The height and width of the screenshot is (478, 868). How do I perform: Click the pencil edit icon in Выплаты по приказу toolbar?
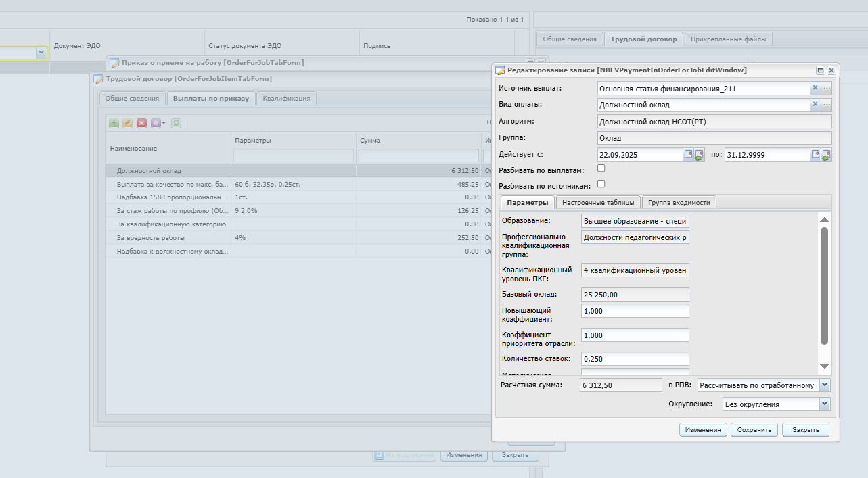coord(127,123)
